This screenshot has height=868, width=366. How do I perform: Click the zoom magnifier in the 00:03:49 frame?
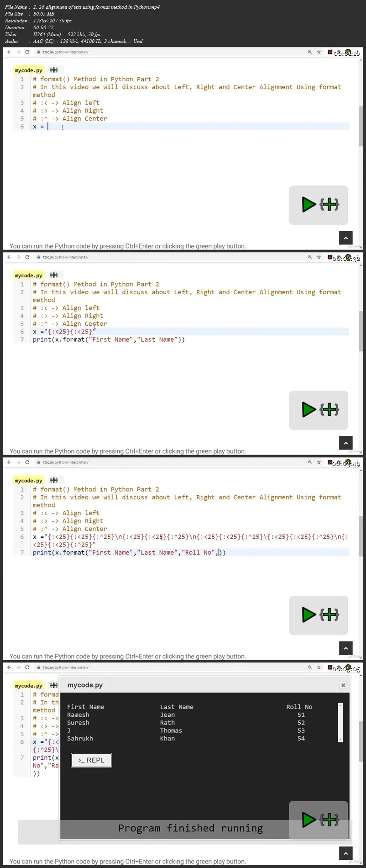tap(310, 462)
